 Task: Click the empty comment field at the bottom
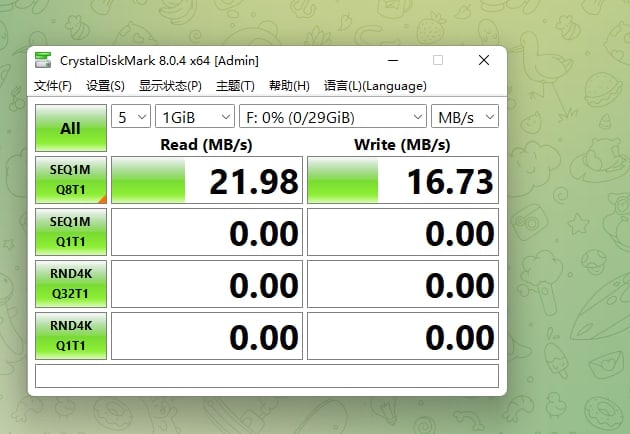267,376
